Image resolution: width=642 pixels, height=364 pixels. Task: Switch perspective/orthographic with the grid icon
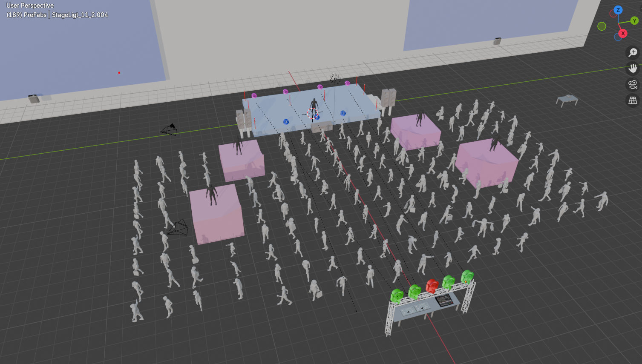[x=633, y=100]
